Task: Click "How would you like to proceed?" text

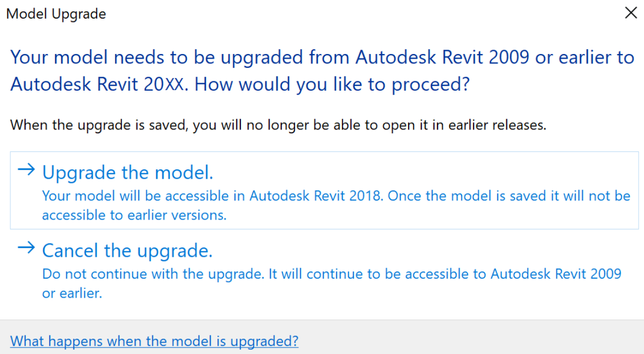Action: coord(332,85)
